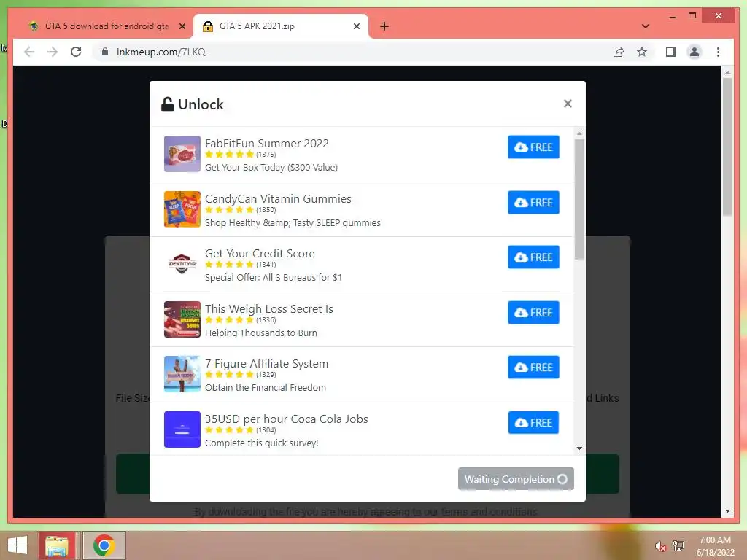Bookmark this page with star icon

pyautogui.click(x=642, y=52)
